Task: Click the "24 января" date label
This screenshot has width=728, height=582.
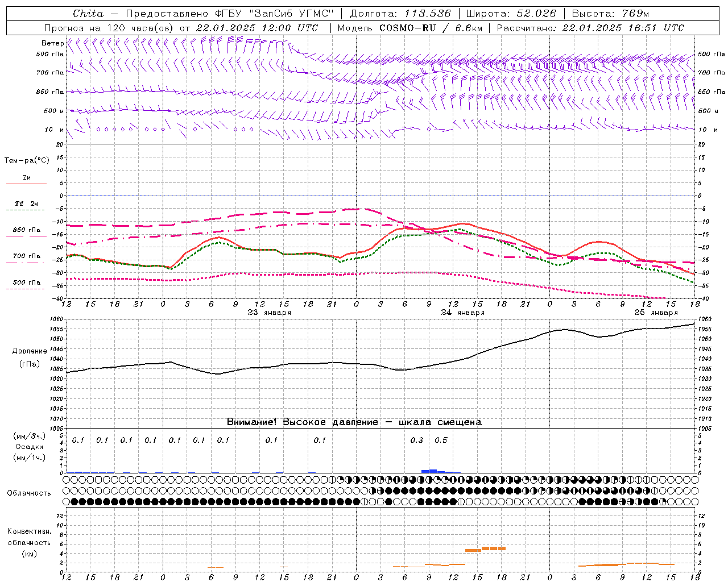Action: [x=463, y=313]
